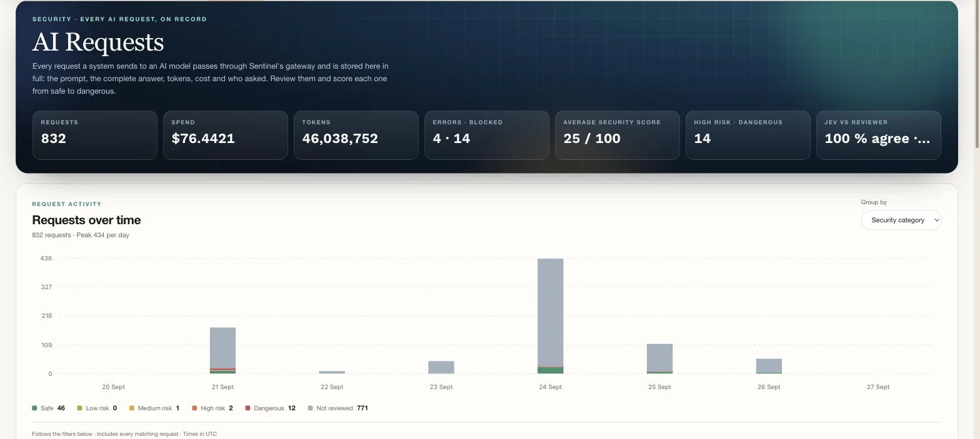Click the 436 y-axis value

46,259
